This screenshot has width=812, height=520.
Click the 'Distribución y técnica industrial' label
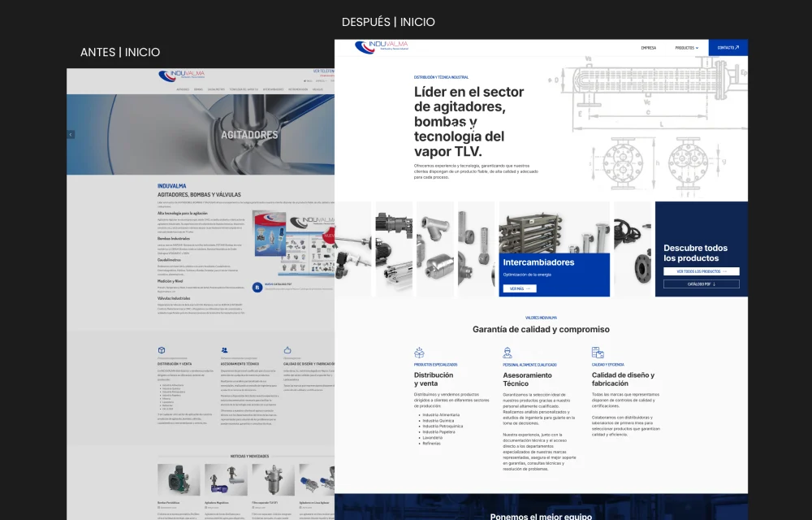click(x=441, y=77)
